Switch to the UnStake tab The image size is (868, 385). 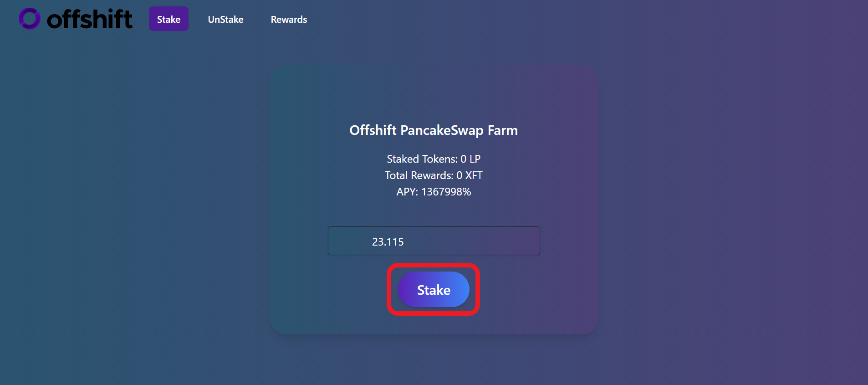(225, 20)
